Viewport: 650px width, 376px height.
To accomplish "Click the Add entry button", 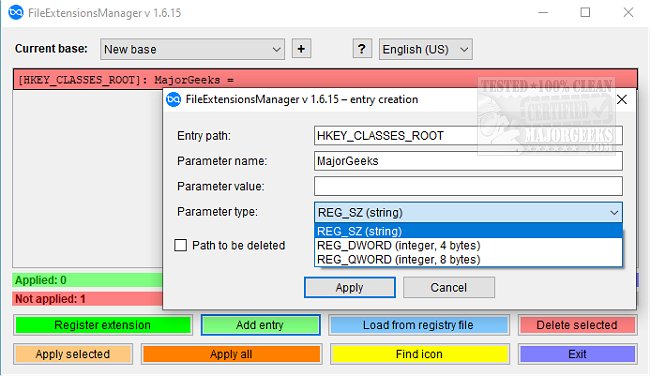I will point(260,325).
